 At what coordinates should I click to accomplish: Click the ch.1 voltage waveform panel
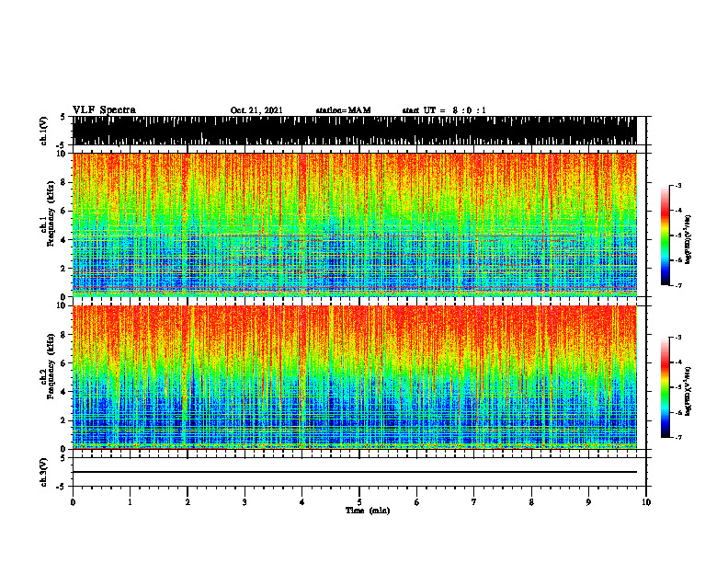point(355,131)
